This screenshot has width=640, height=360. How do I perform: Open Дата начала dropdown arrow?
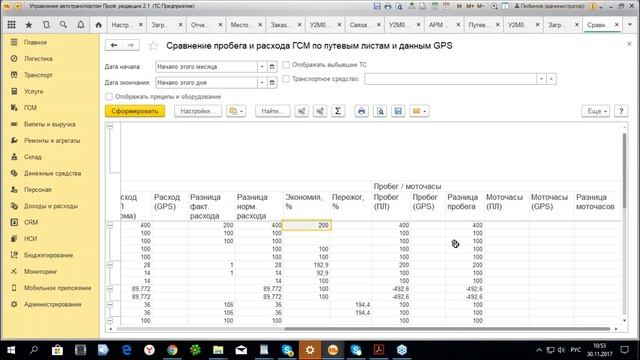tap(262, 67)
